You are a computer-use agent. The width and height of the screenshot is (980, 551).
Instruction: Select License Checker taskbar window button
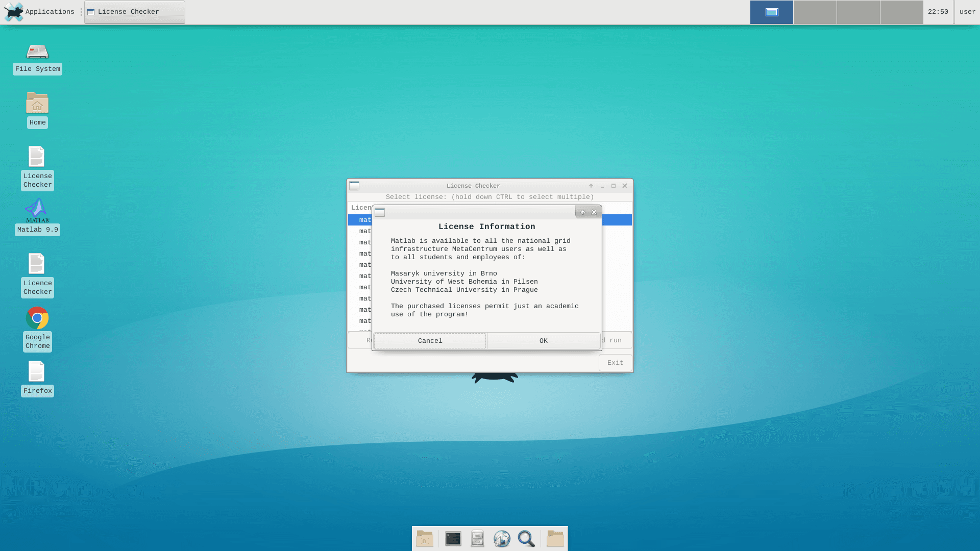point(134,12)
